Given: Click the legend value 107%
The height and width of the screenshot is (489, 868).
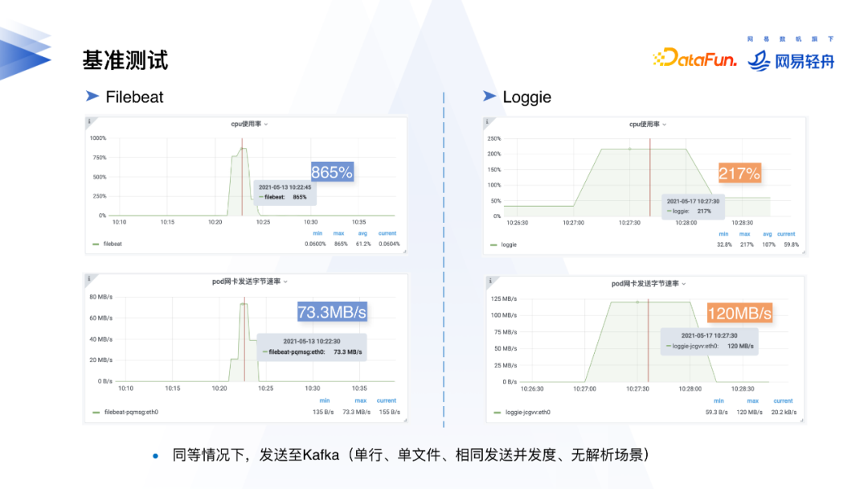Looking at the screenshot, I should (x=769, y=244).
